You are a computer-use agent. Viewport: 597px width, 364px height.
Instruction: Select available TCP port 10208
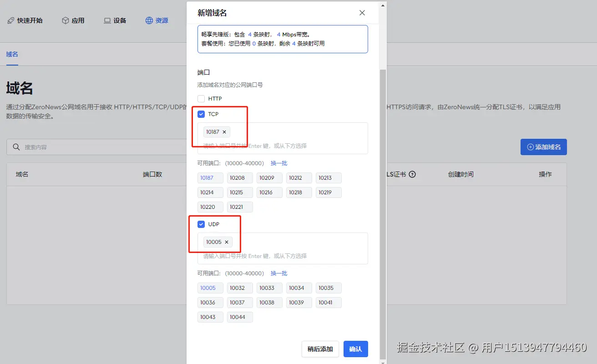point(240,178)
